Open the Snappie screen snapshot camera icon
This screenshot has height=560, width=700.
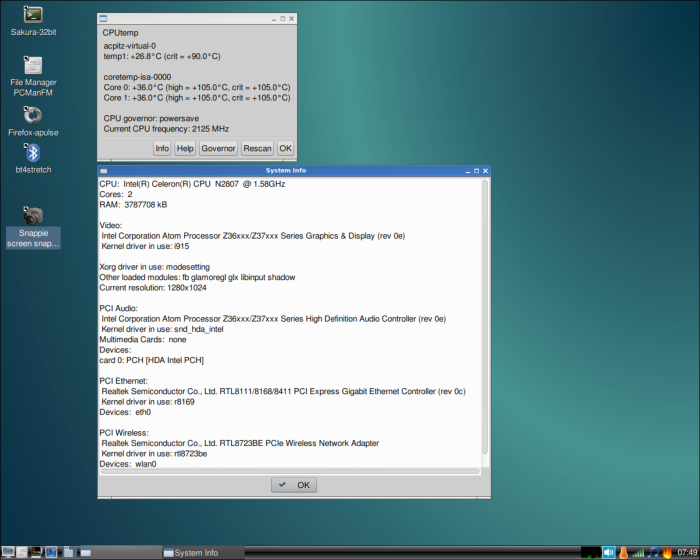pos(33,216)
